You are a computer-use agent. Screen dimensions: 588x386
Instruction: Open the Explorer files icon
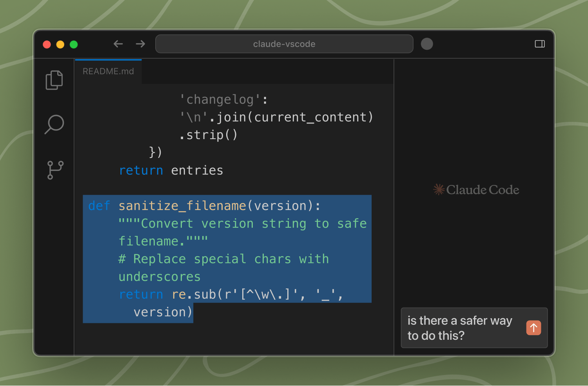(x=54, y=80)
